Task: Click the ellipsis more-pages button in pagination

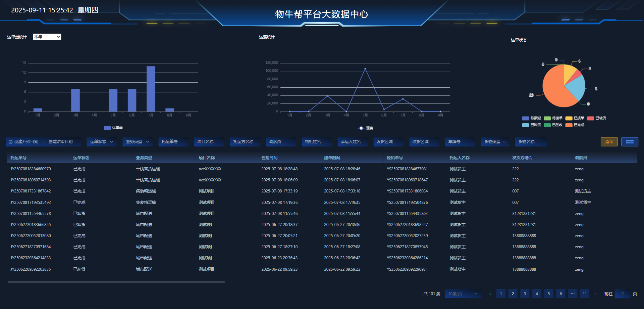Action: pos(573,294)
